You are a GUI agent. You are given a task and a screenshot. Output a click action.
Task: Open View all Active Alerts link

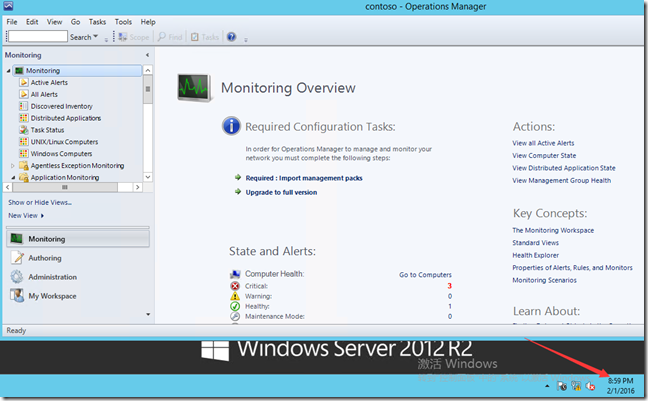543,143
